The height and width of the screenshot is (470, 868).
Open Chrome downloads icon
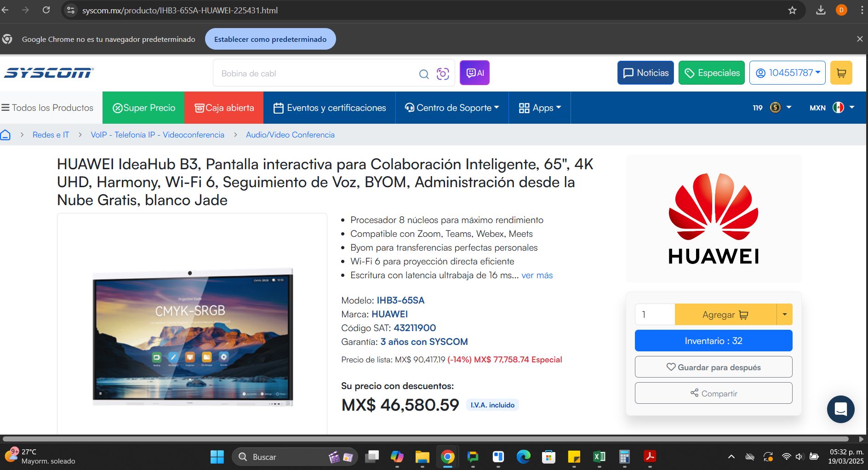[x=821, y=10]
